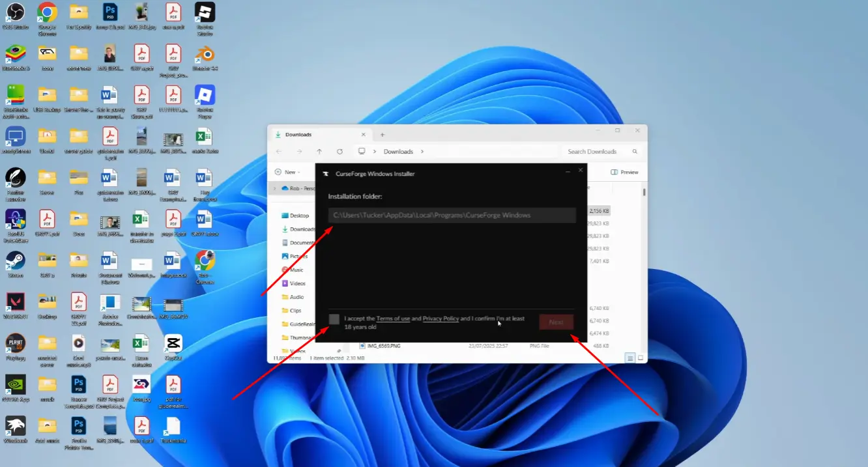Select Music in Explorer sidebar
Viewport: 868px width, 467px height.
293,270
